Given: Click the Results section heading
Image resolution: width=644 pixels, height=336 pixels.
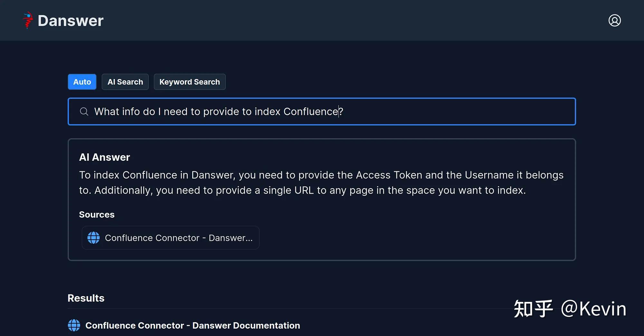Looking at the screenshot, I should click(x=86, y=298).
